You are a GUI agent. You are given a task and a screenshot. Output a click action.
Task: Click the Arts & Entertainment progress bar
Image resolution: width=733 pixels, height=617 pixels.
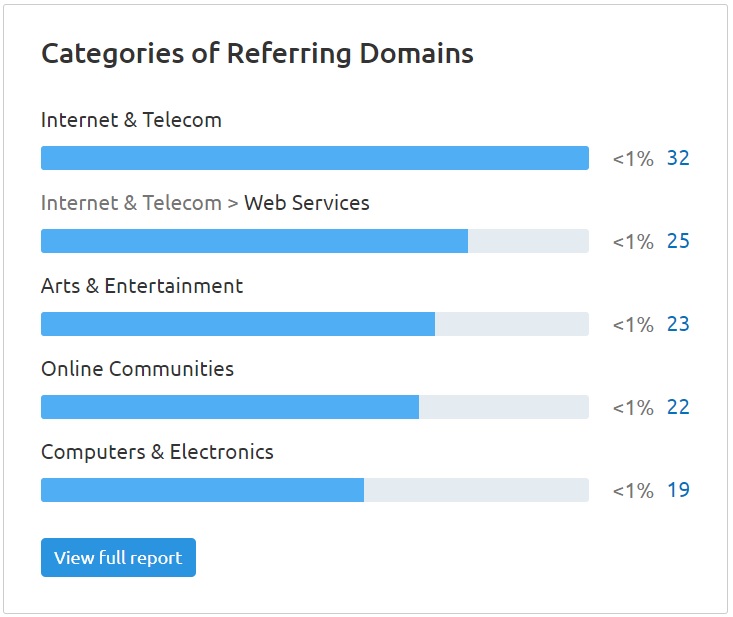(315, 324)
